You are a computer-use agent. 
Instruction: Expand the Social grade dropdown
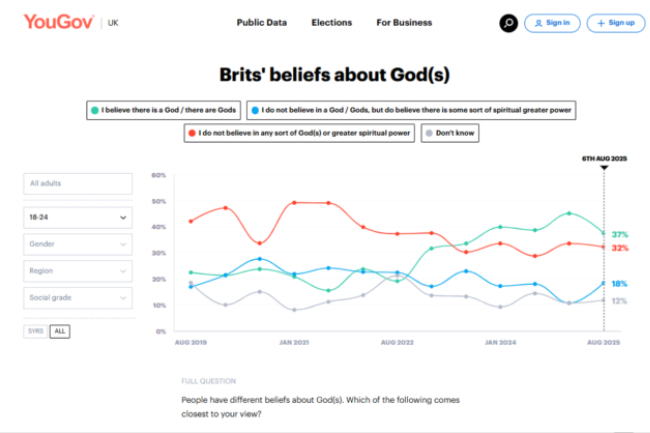point(78,298)
